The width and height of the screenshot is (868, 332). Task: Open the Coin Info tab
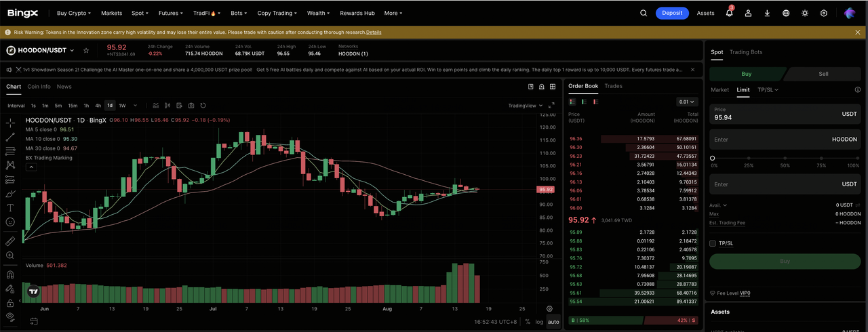(x=39, y=87)
